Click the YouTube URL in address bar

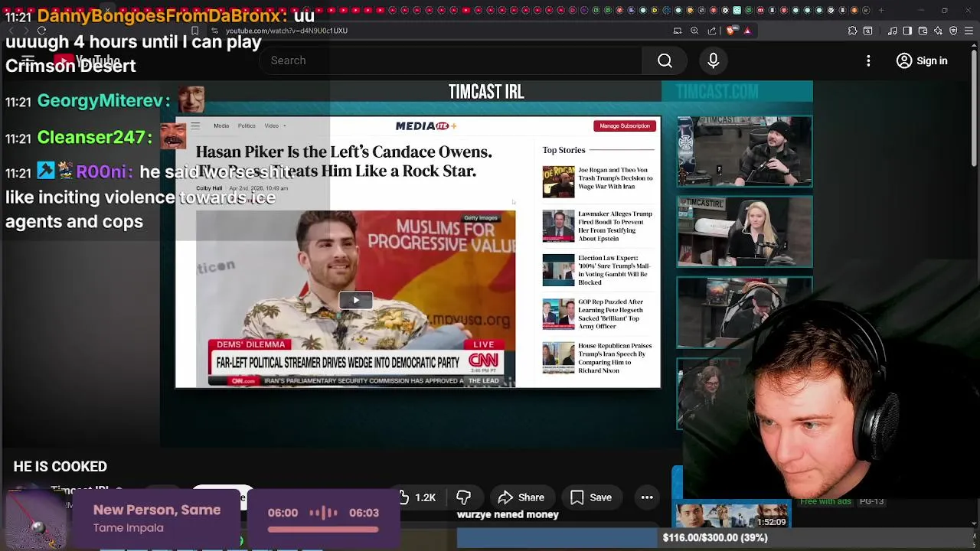point(286,31)
